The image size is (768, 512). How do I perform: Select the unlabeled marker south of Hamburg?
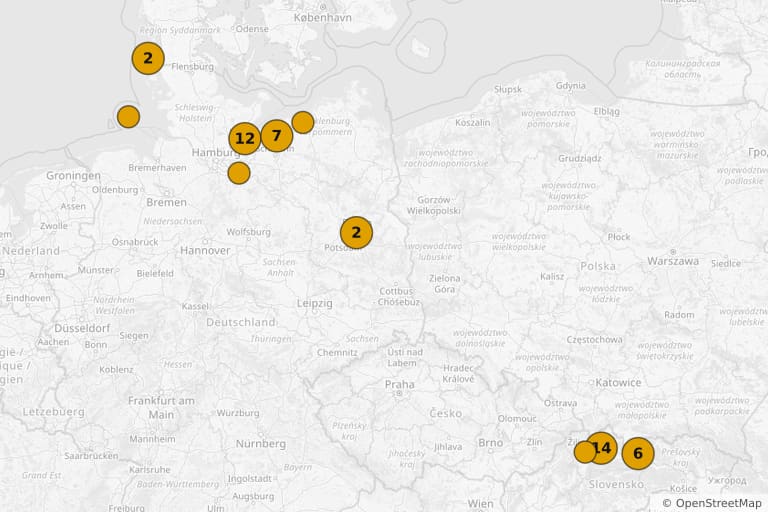tap(239, 173)
